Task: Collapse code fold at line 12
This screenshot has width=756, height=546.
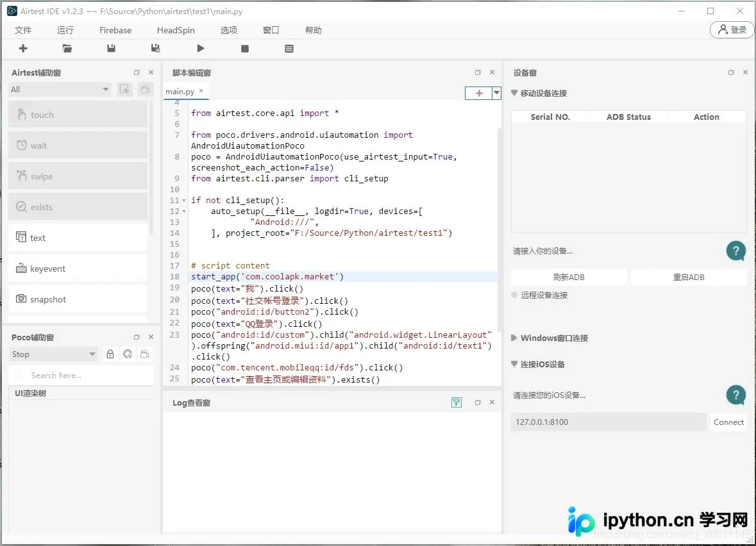Action: click(184, 211)
